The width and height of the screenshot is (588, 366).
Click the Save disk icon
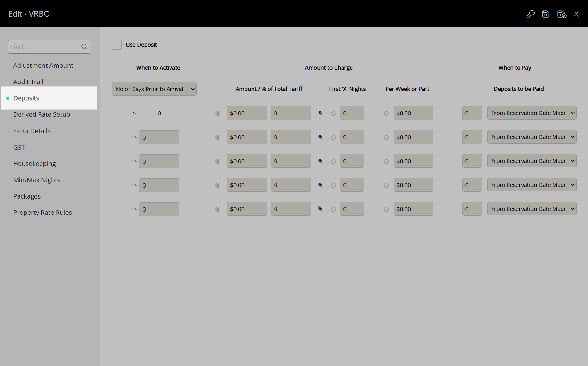coord(546,14)
